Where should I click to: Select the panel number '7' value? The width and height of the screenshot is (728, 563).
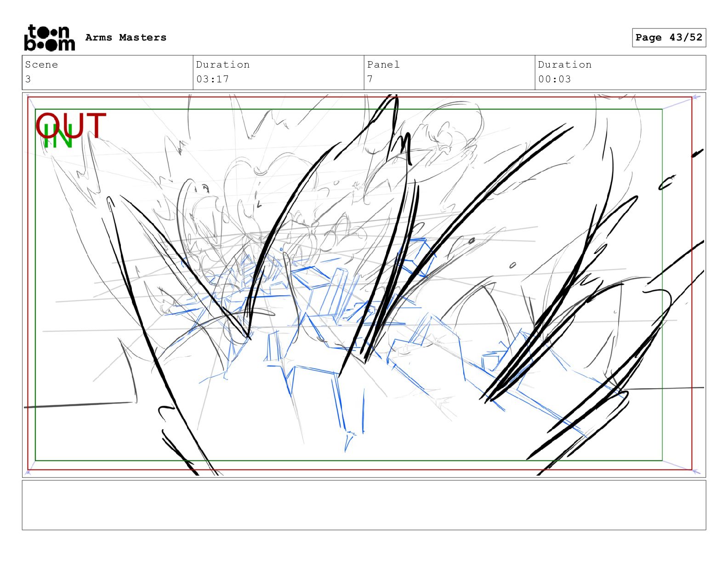pos(370,79)
